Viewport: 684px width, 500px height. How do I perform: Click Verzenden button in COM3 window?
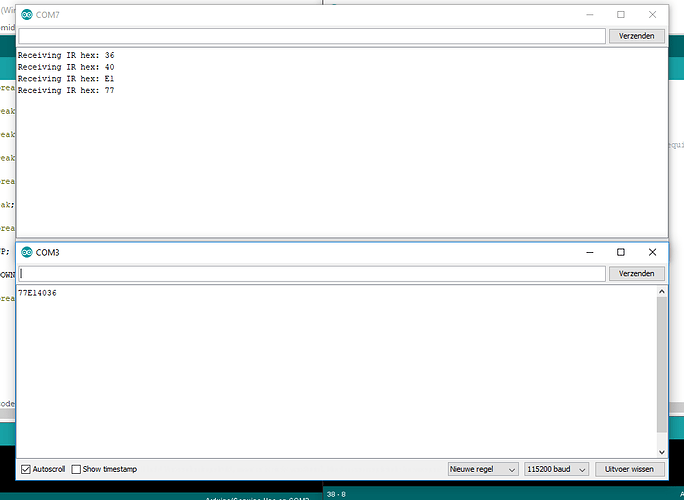(x=636, y=274)
